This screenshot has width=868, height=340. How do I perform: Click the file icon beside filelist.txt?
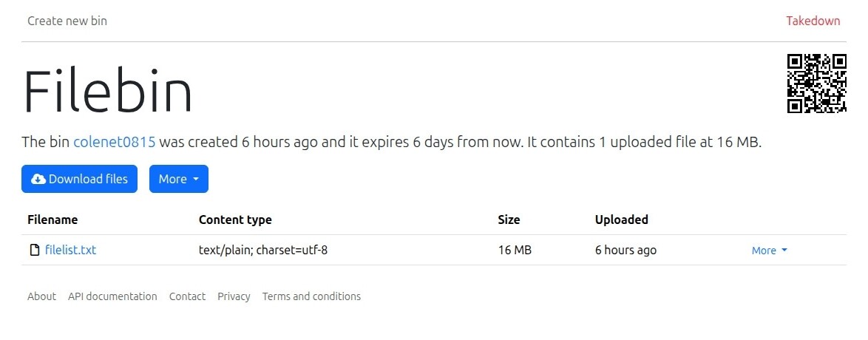pos(35,251)
